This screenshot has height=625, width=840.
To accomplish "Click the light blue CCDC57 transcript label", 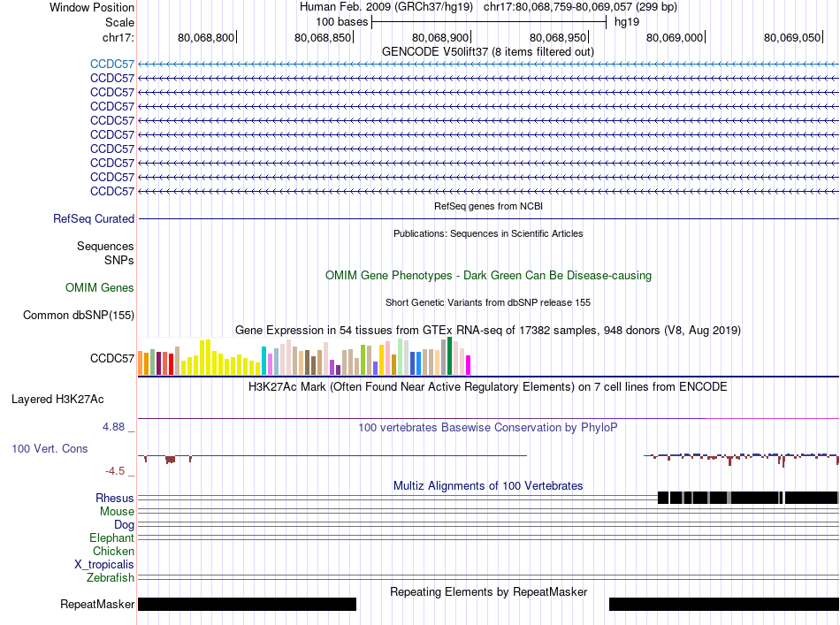I will tap(112, 65).
